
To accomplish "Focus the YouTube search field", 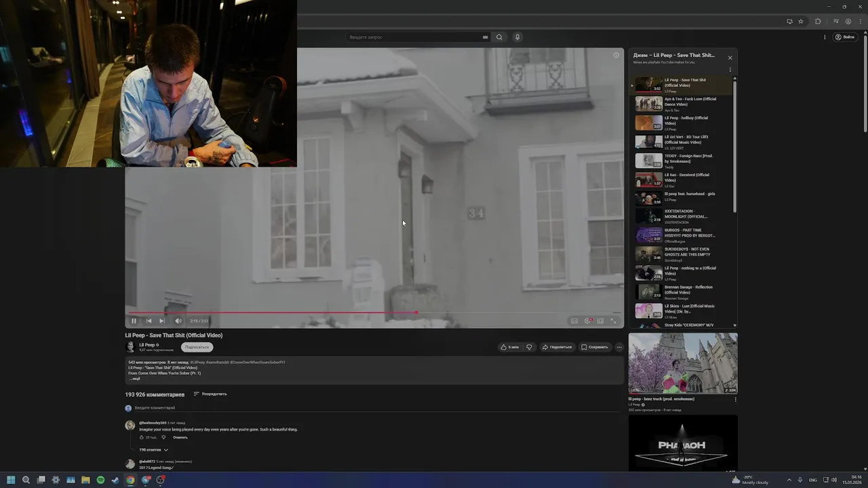I will (414, 37).
